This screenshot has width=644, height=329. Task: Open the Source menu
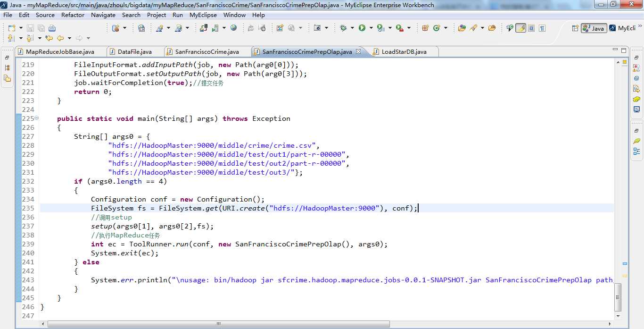(x=45, y=15)
